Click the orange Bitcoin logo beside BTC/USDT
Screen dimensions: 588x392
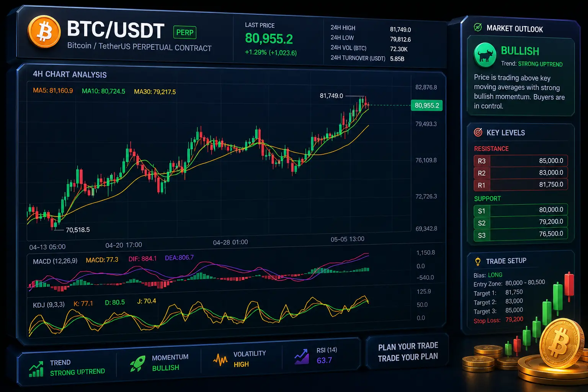point(44,31)
